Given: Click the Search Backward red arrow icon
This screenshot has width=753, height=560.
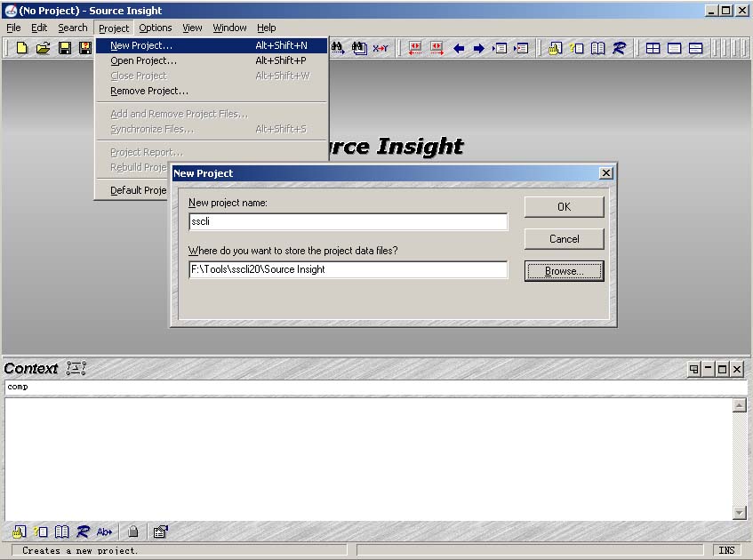Looking at the screenshot, I should point(415,48).
